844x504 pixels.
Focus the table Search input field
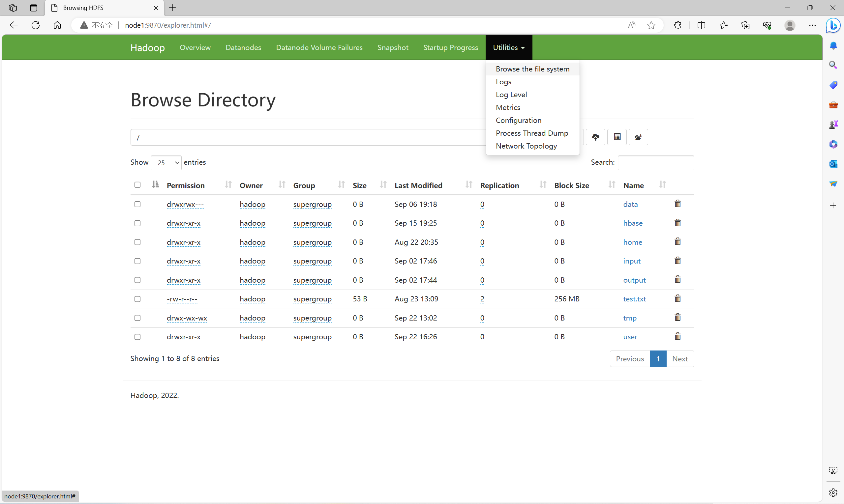[655, 163]
